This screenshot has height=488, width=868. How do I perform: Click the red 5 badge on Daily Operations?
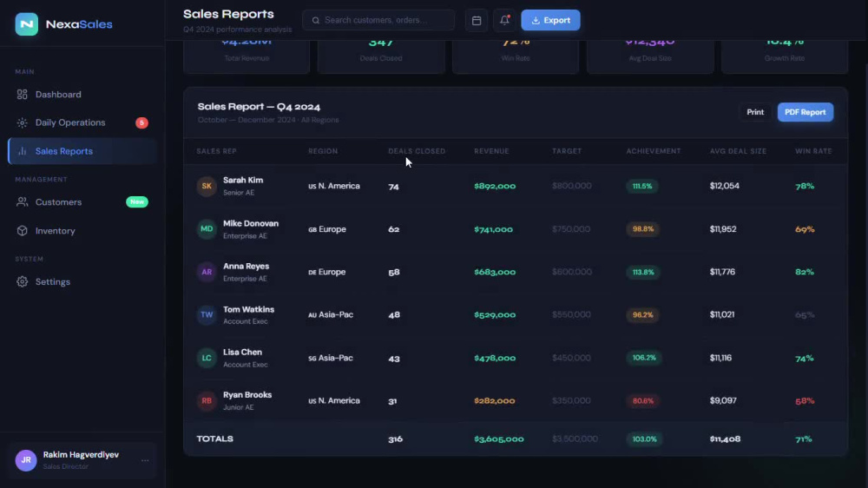pos(141,122)
